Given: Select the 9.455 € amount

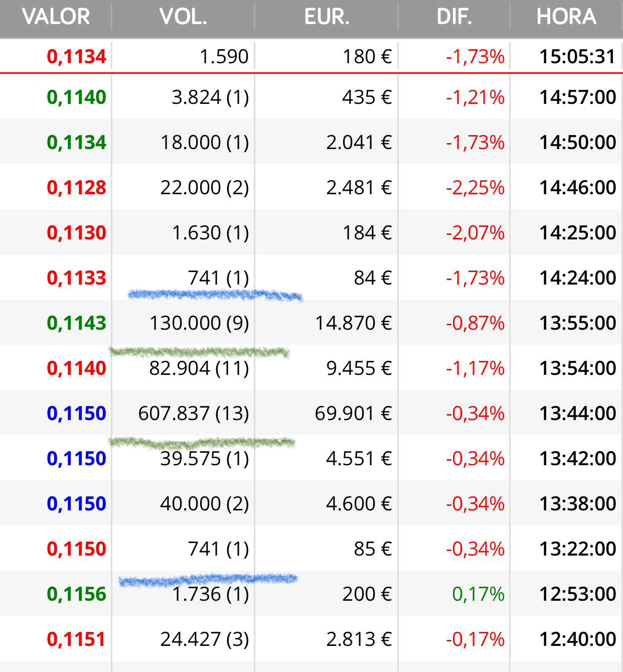Looking at the screenshot, I should pos(359,368).
